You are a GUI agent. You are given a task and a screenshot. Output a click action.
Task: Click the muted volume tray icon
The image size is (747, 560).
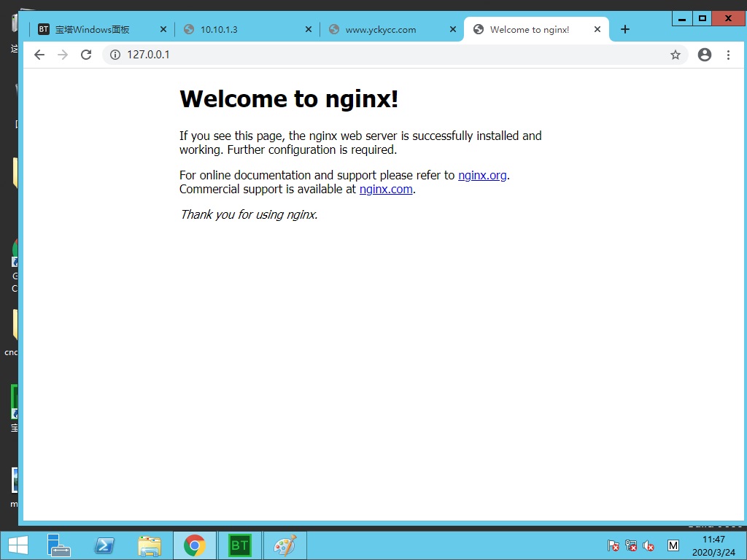tap(649, 545)
